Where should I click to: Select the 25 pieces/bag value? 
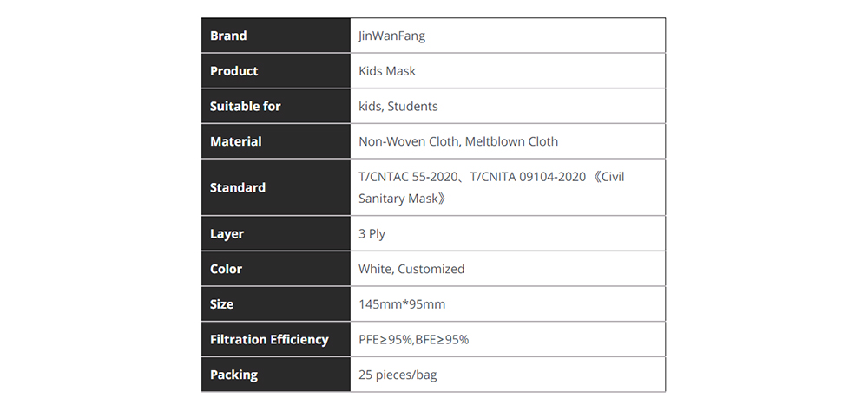point(398,375)
